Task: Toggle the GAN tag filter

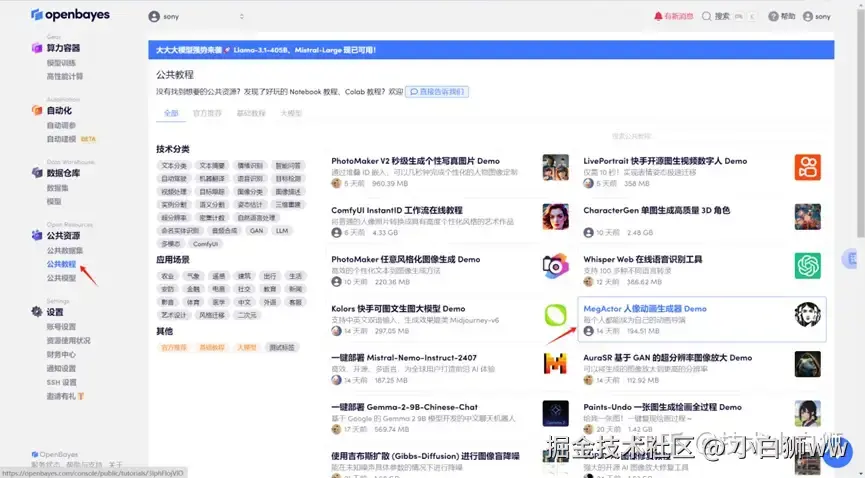Action: coord(257,231)
